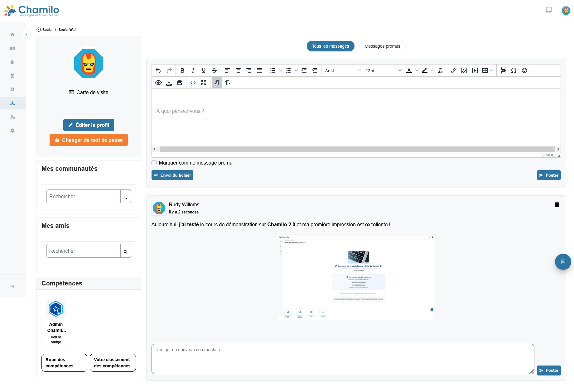
Task: Click the new comment input field
Action: click(x=342, y=358)
